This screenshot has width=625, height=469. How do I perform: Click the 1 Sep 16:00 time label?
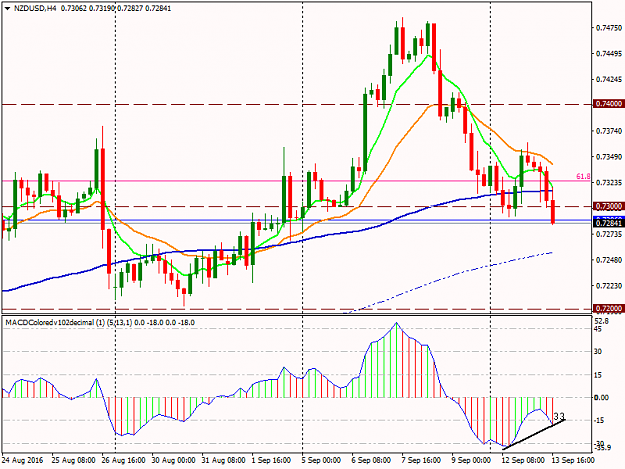(x=273, y=460)
